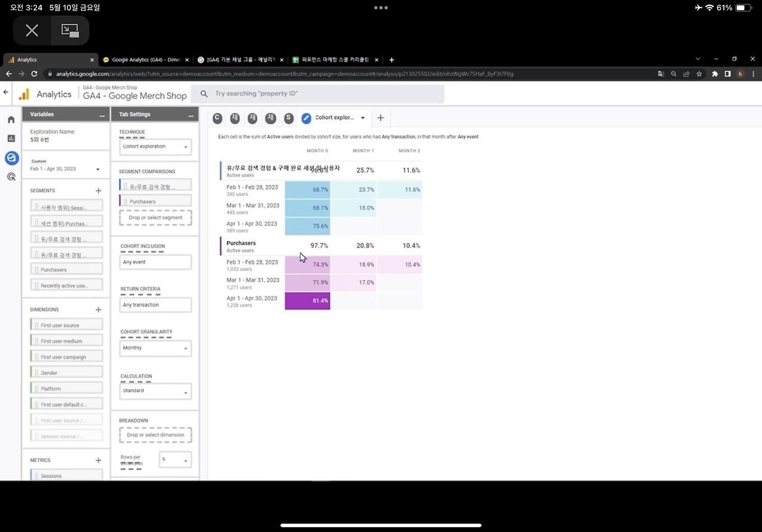
Task: Switch to the Google Analytics (GA4) - Dimen browser tab
Action: 145,60
